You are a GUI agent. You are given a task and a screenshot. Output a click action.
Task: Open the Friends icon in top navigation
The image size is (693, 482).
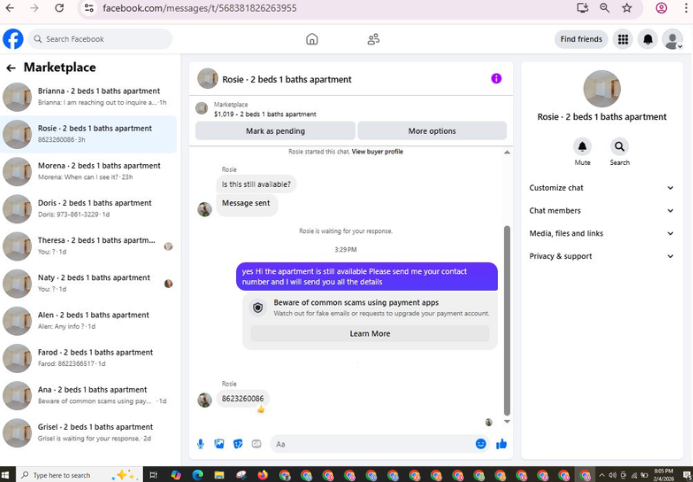click(373, 39)
